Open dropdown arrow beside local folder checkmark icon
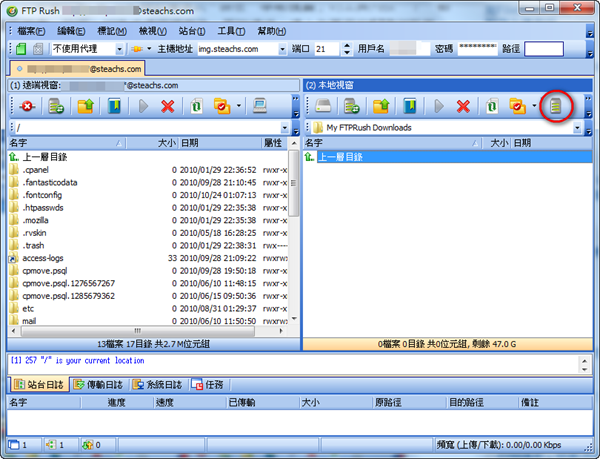 click(534, 106)
